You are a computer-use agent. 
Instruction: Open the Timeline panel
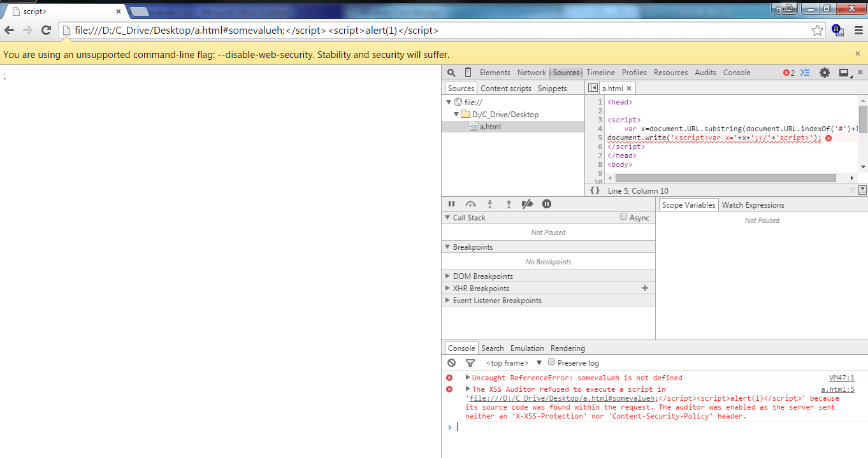601,73
